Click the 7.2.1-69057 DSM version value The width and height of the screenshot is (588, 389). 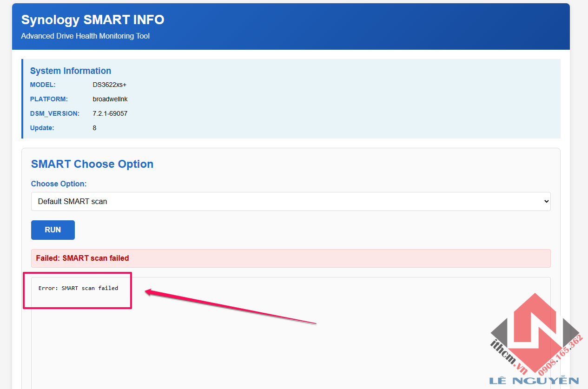click(x=110, y=113)
